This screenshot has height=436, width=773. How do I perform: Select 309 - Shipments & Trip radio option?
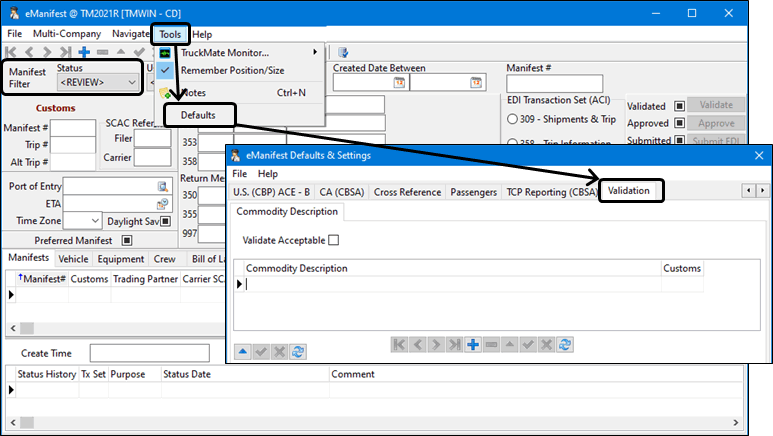click(512, 119)
